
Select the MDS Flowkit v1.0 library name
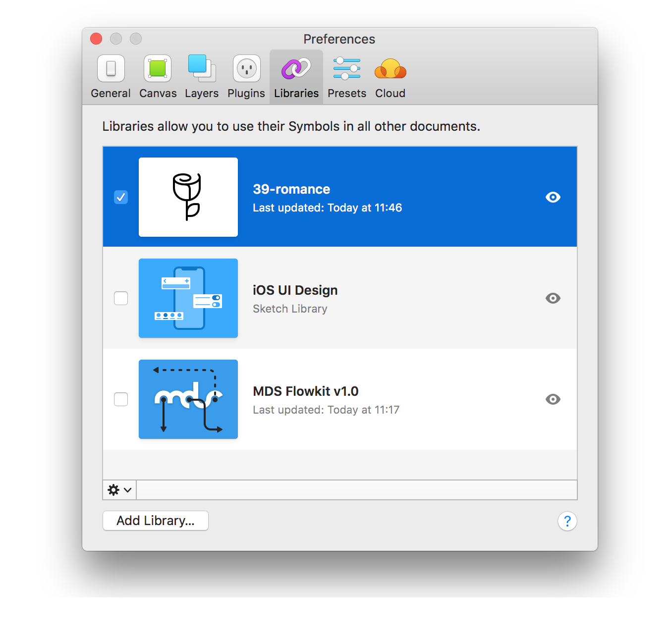click(x=306, y=391)
